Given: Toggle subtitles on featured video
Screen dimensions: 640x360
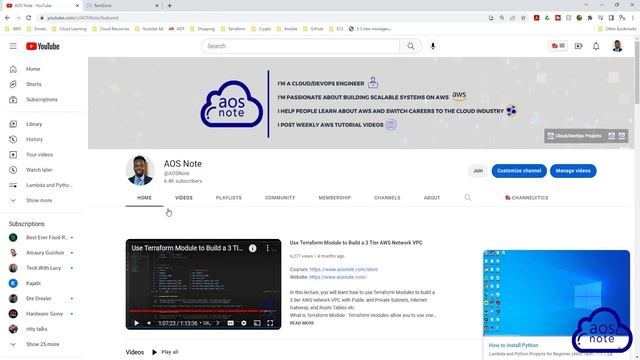Looking at the screenshot, I should [231, 323].
